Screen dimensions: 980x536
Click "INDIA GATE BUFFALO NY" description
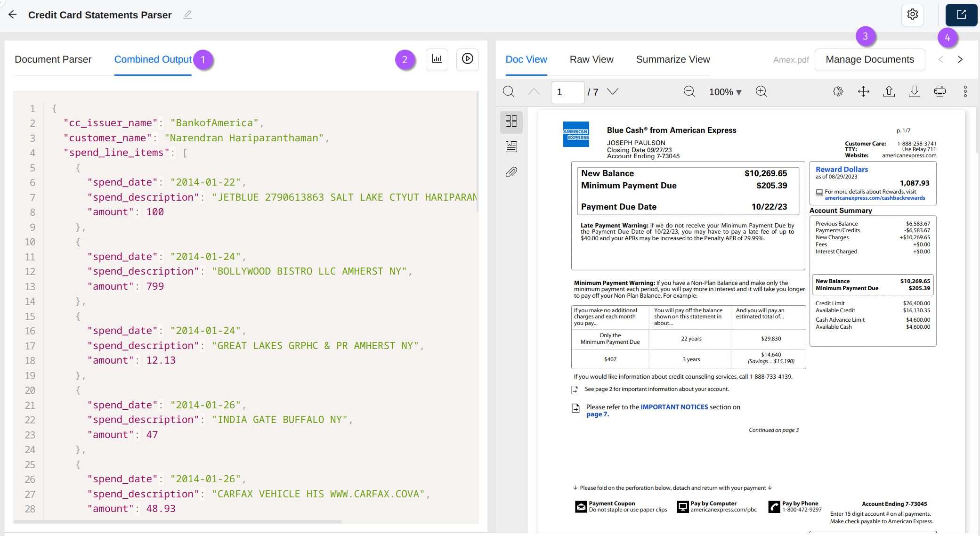pos(279,420)
